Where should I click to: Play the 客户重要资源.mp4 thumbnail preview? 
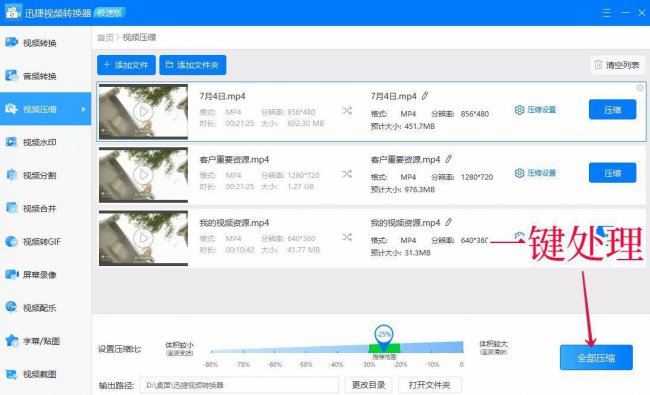pos(143,175)
